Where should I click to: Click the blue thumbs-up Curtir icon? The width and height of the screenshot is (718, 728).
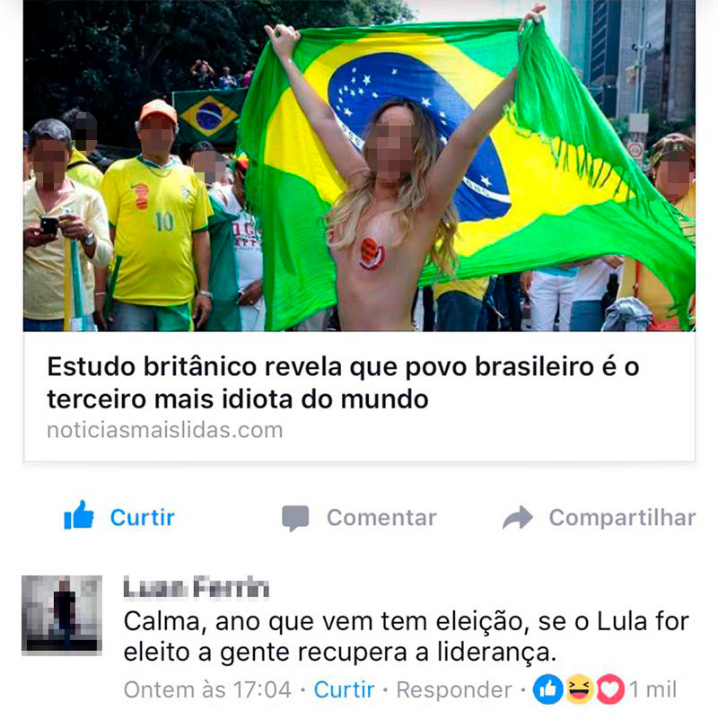pos(78,515)
